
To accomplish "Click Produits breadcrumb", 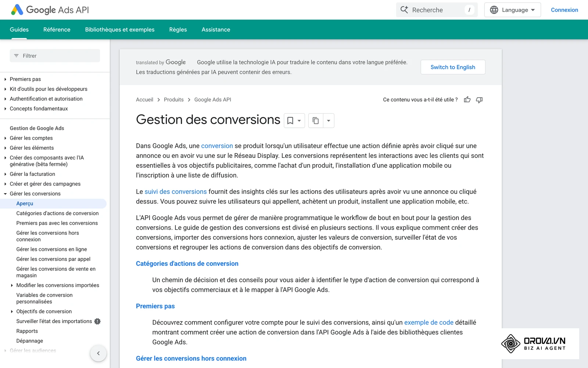I will click(174, 100).
